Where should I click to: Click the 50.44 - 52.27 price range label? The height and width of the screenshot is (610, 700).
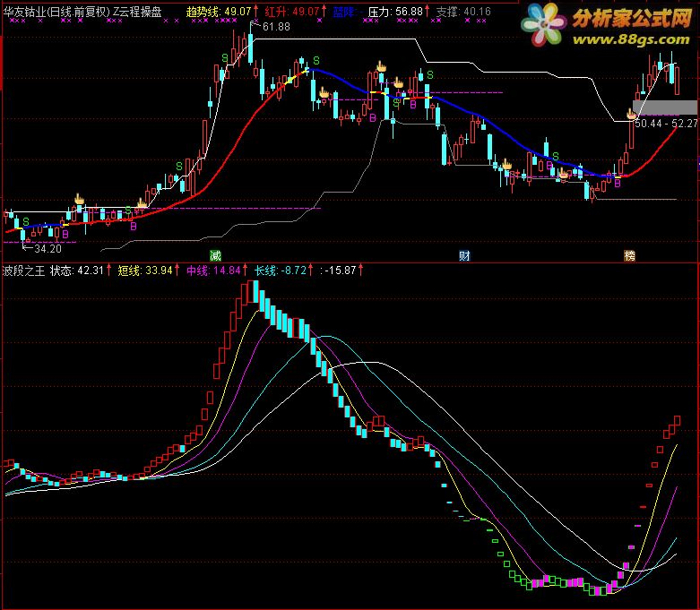point(666,123)
